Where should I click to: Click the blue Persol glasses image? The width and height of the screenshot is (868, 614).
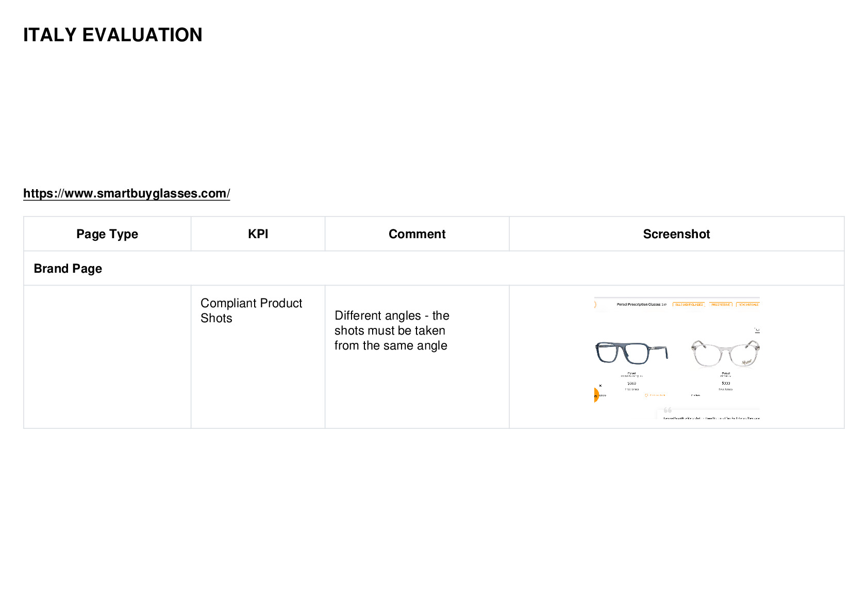coord(632,353)
